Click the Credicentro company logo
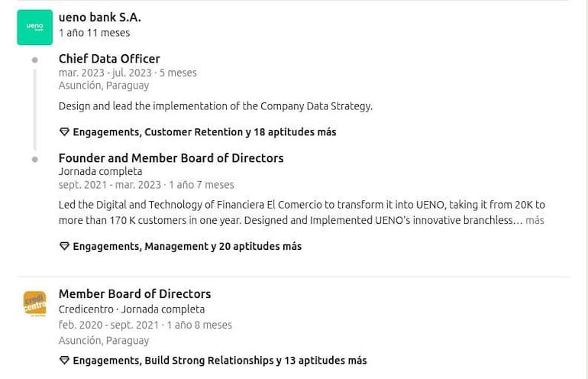This screenshot has height=379, width=588. click(35, 303)
